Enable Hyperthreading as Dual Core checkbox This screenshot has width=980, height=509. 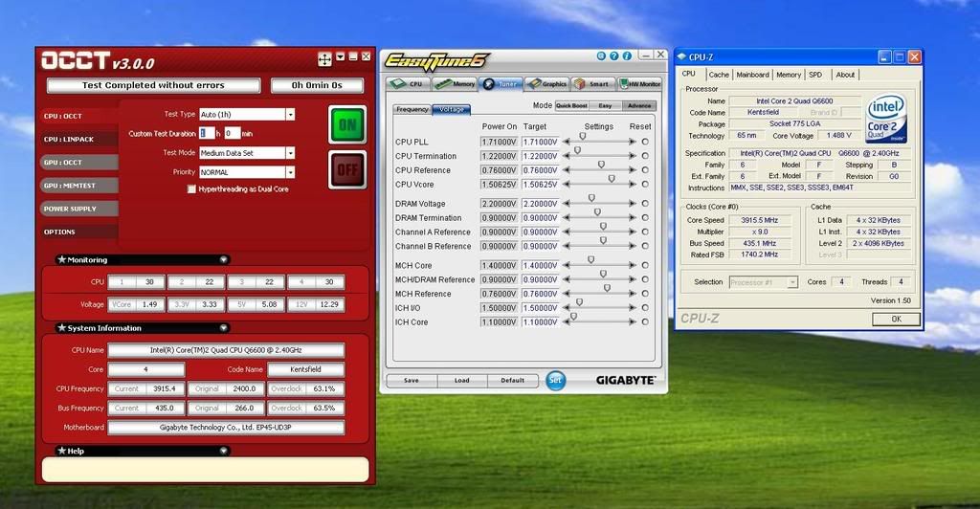coord(191,189)
